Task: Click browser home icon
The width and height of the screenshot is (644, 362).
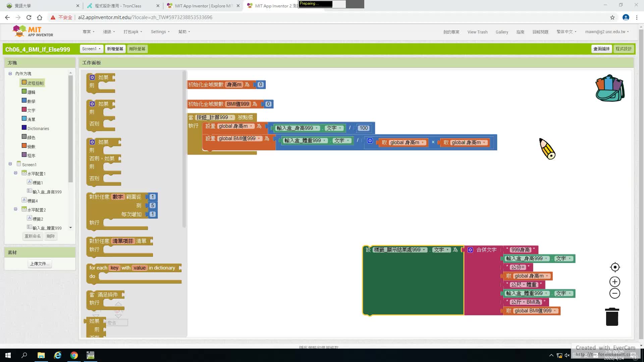Action: [x=40, y=17]
